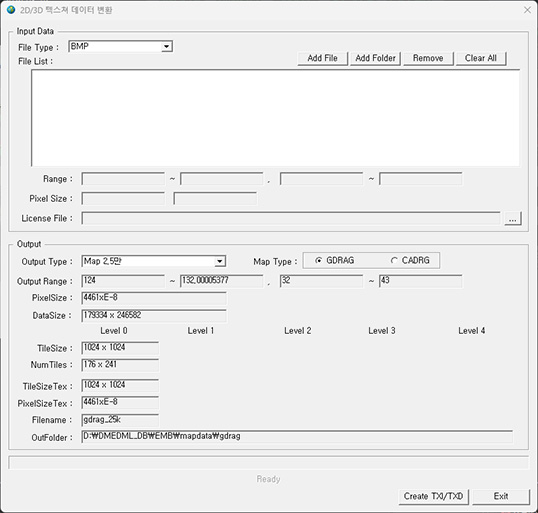538x513 pixels.
Task: Click the Level 3 column label
Action: 382,331
